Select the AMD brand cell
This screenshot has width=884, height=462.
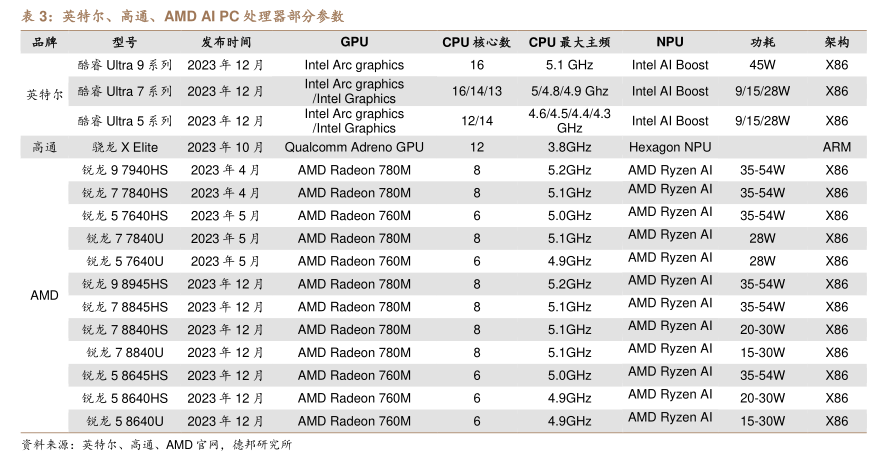pyautogui.click(x=45, y=295)
